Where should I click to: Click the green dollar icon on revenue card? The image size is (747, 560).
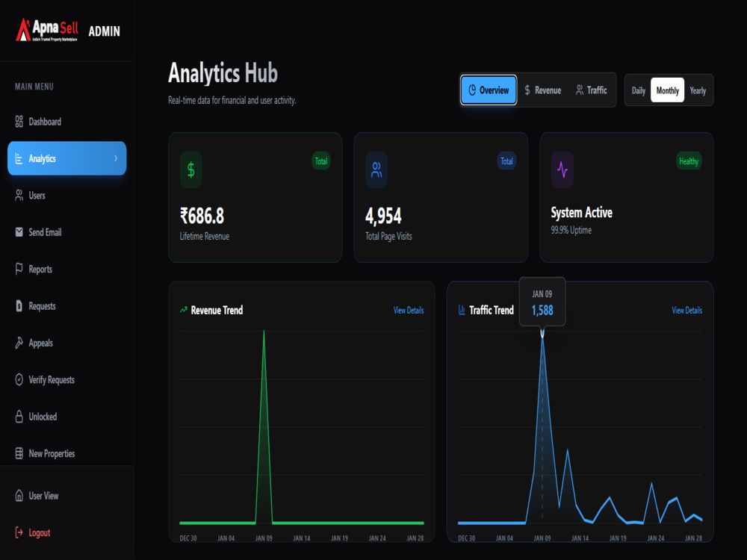(x=191, y=169)
